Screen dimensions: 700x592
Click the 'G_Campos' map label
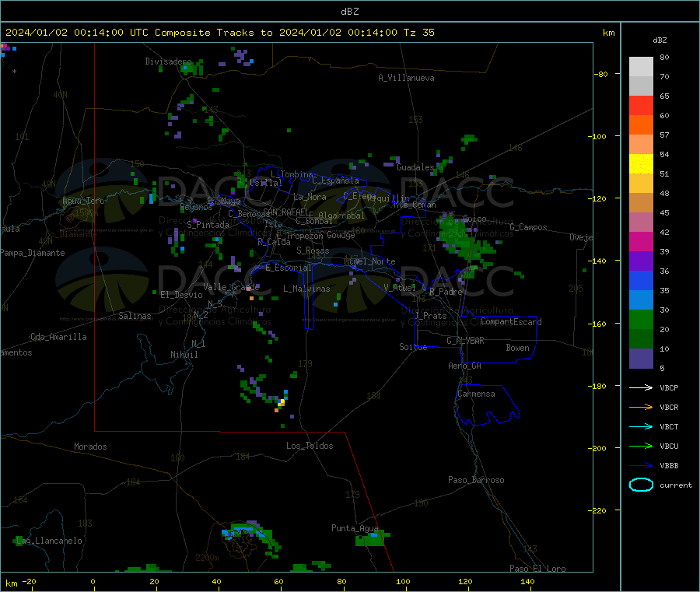[529, 227]
